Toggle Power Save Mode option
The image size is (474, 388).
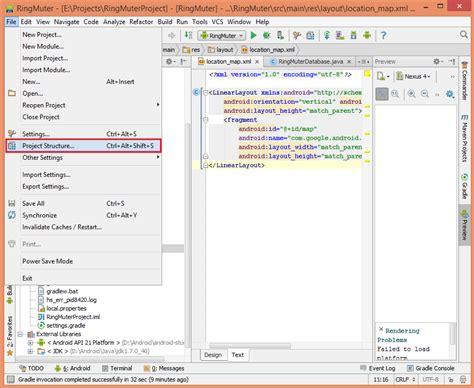[x=83, y=261]
